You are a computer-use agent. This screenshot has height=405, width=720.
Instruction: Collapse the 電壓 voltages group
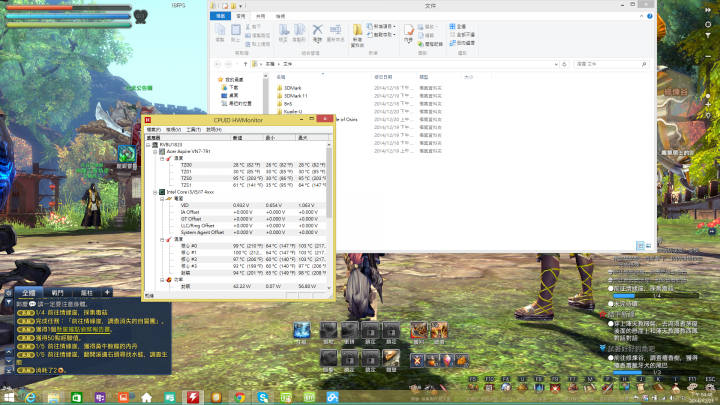point(162,199)
